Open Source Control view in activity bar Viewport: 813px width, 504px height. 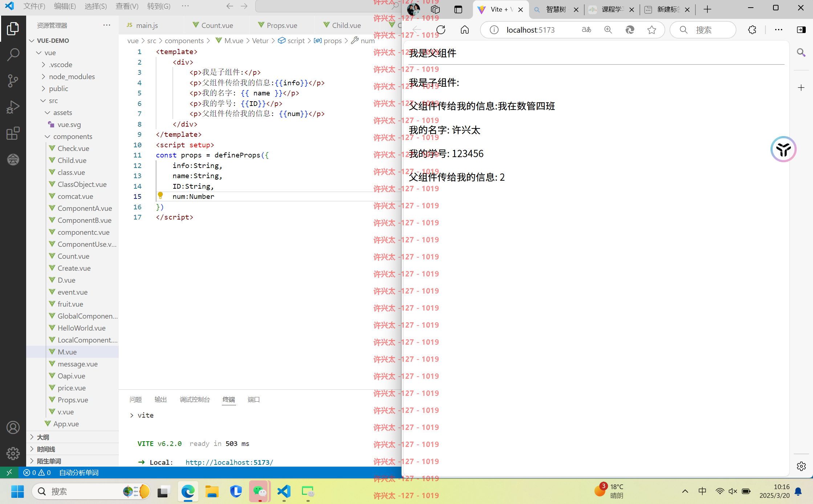pyautogui.click(x=13, y=81)
